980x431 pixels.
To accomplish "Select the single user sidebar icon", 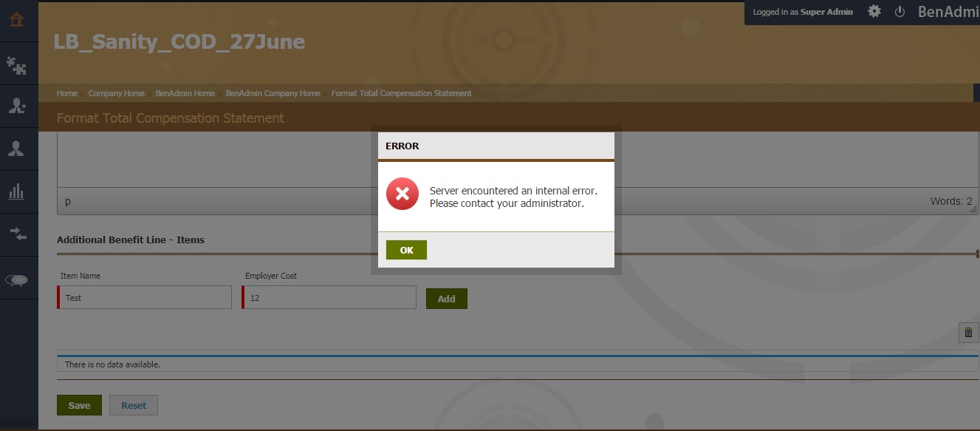I will click(16, 149).
